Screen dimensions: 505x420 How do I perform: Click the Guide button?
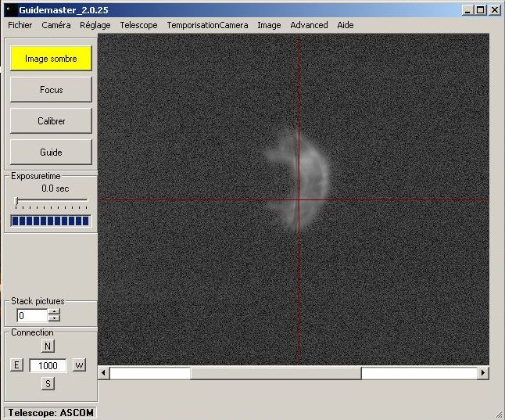click(x=51, y=153)
